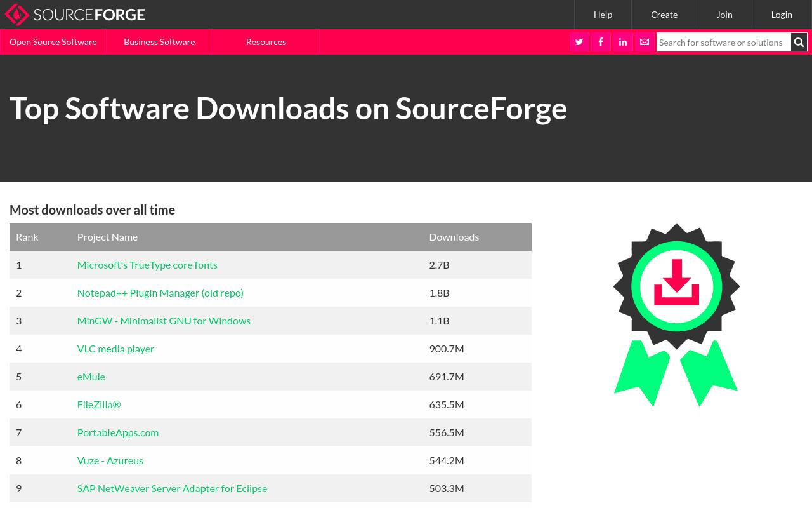Open the eMule project link

91,377
